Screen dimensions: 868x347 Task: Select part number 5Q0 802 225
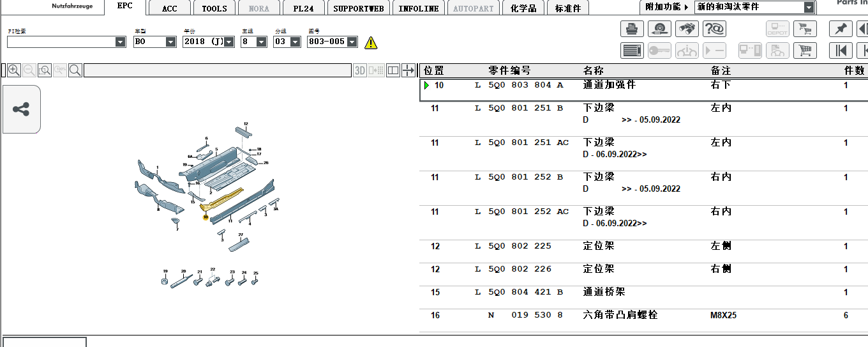point(520,246)
